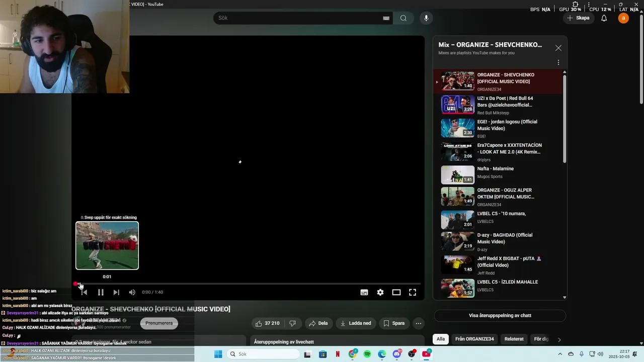This screenshot has width=644, height=362.
Task: Show chat replay with Visa återuppspelning
Action: pyautogui.click(x=500, y=316)
